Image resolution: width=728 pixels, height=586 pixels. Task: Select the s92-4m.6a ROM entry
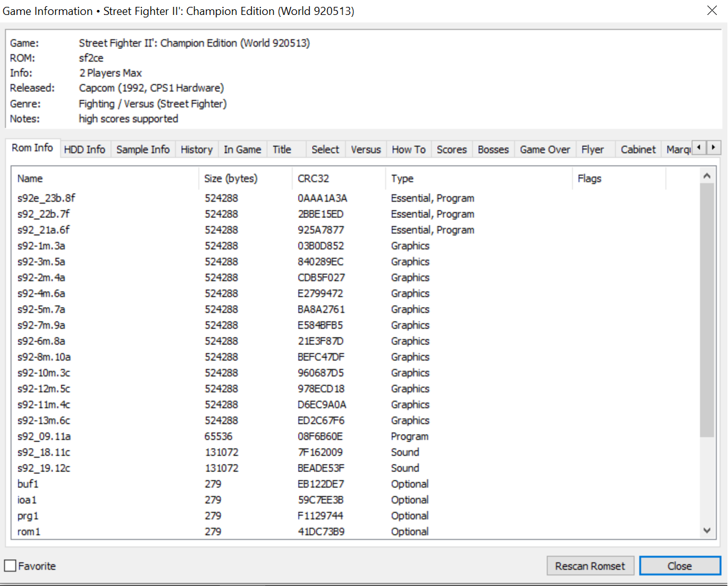(x=355, y=293)
